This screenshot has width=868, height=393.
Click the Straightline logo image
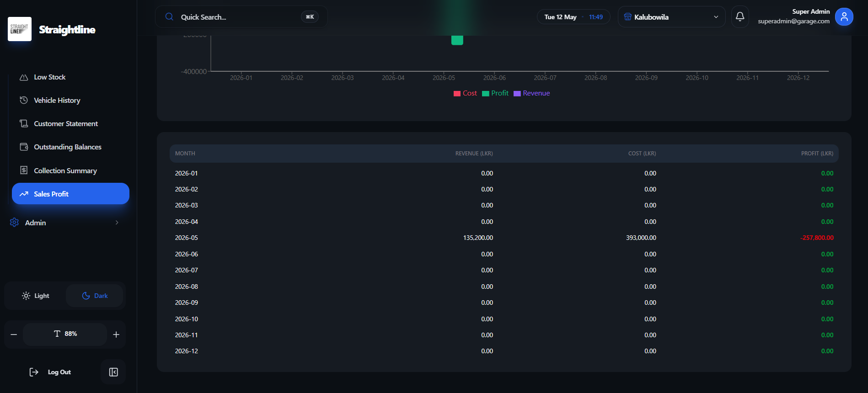(x=20, y=29)
